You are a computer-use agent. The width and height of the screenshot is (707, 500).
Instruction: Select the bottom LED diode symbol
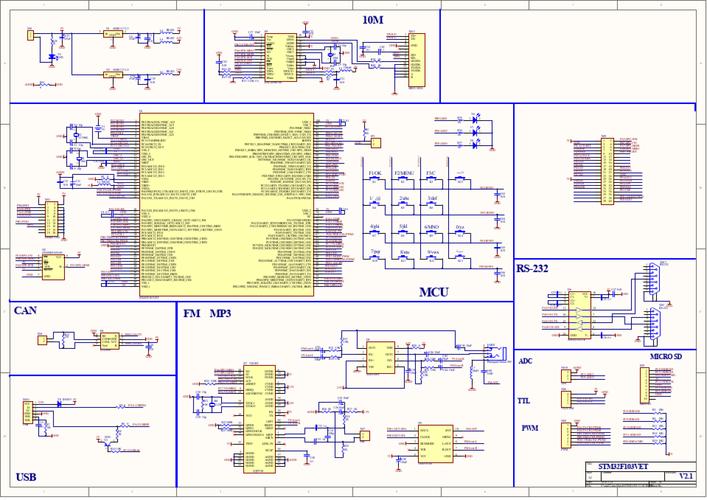[474, 145]
